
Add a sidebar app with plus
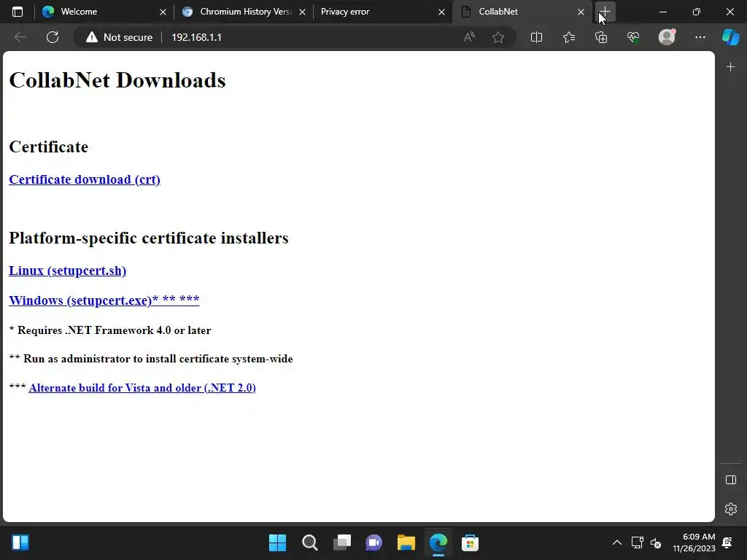point(731,66)
